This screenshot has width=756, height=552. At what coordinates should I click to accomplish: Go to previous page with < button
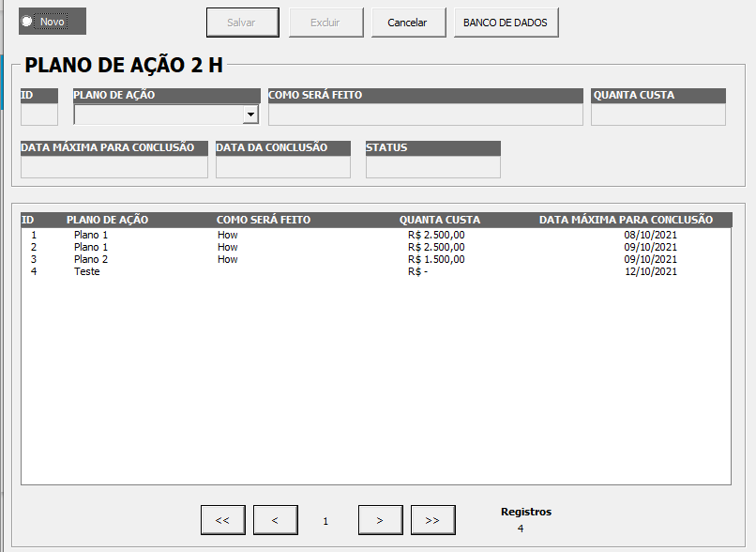pos(275,520)
